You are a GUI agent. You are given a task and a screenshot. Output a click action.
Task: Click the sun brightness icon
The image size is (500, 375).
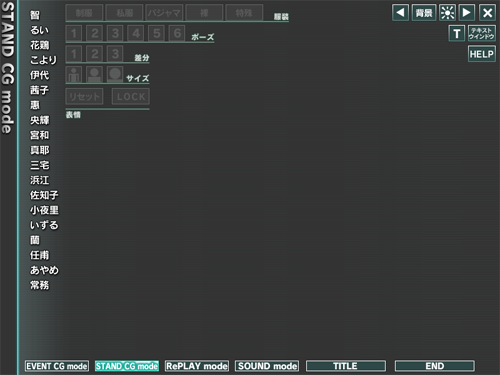point(447,13)
